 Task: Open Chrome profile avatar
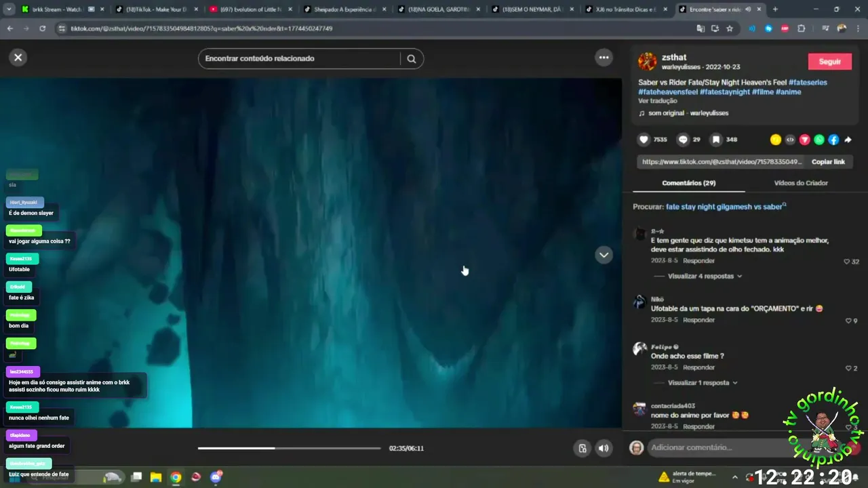coord(842,28)
